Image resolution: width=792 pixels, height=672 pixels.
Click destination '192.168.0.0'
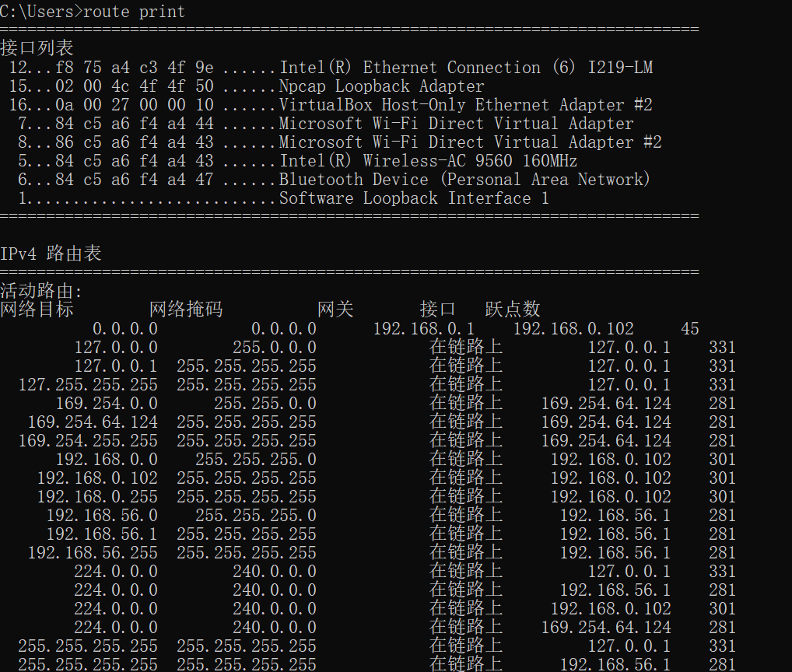point(107,460)
